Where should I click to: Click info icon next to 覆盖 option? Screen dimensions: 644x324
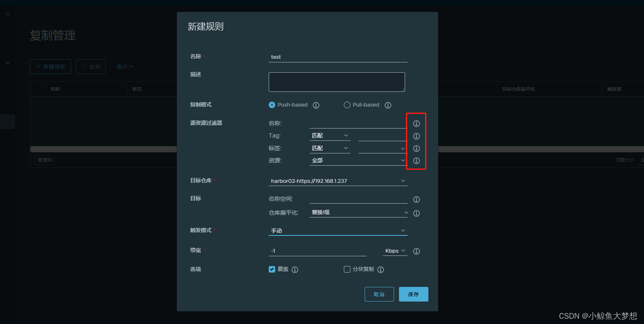[x=295, y=270]
